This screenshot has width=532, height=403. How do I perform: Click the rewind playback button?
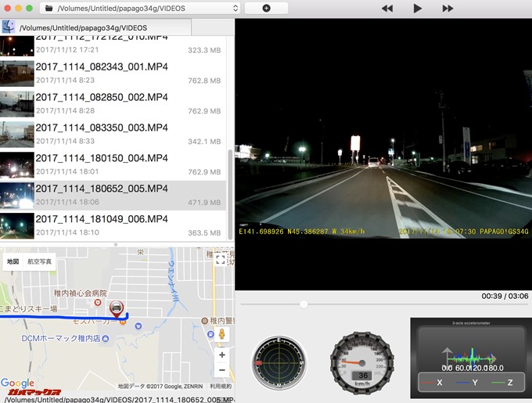coord(386,9)
